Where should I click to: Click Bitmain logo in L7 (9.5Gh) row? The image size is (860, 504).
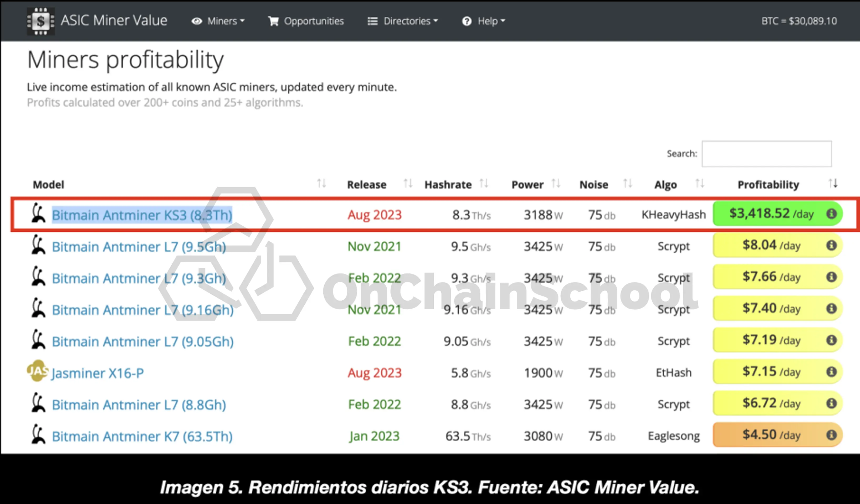pos(38,244)
